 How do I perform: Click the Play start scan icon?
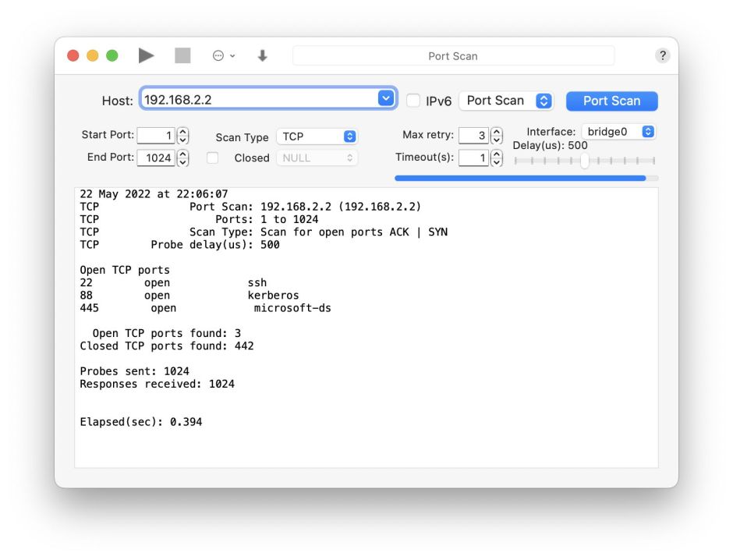tap(146, 55)
